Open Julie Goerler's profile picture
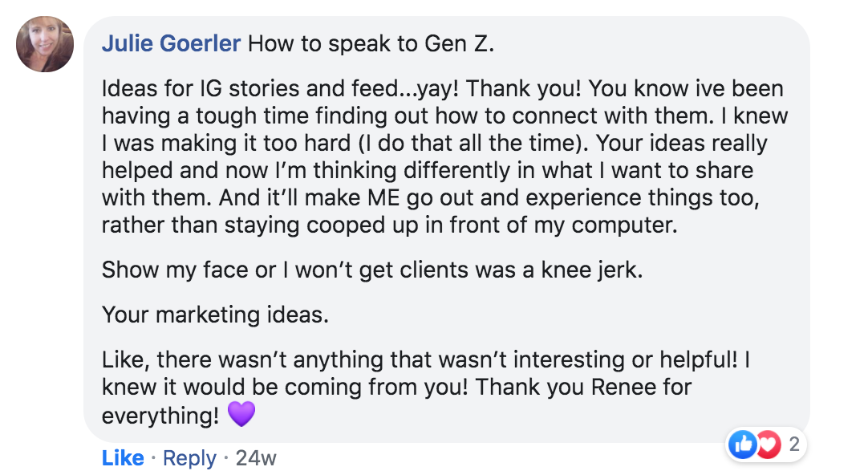Viewport: 868px width, 475px height. 45,44
